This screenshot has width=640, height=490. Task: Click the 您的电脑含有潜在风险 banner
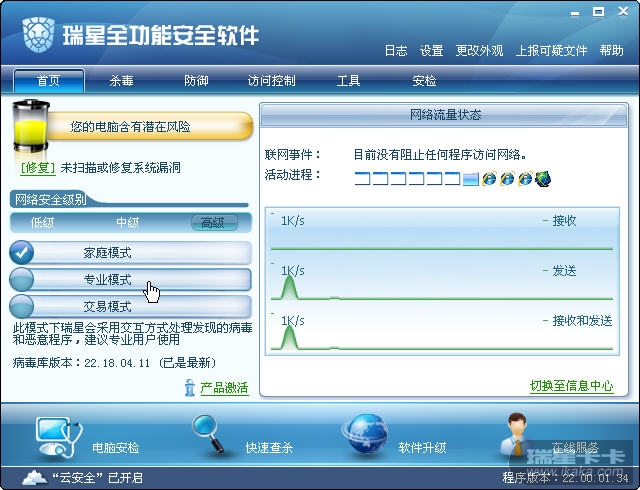pyautogui.click(x=149, y=127)
